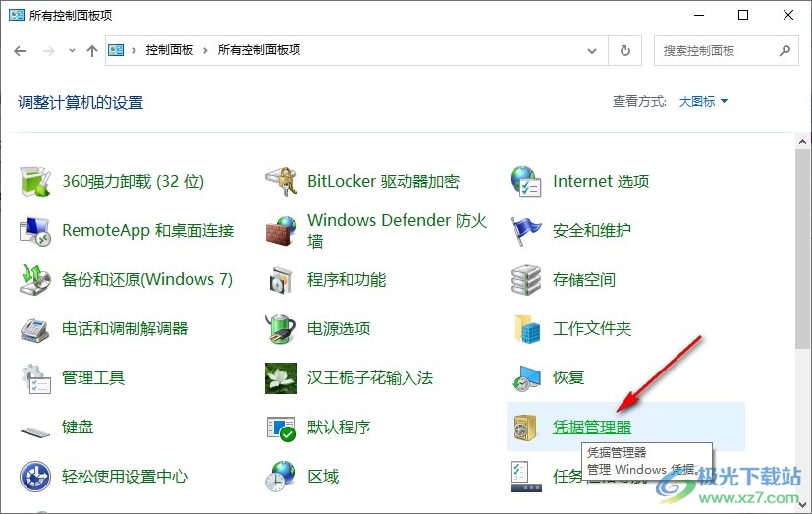Image resolution: width=812 pixels, height=514 pixels.
Task: Open the 程序和功能 link
Action: point(347,280)
